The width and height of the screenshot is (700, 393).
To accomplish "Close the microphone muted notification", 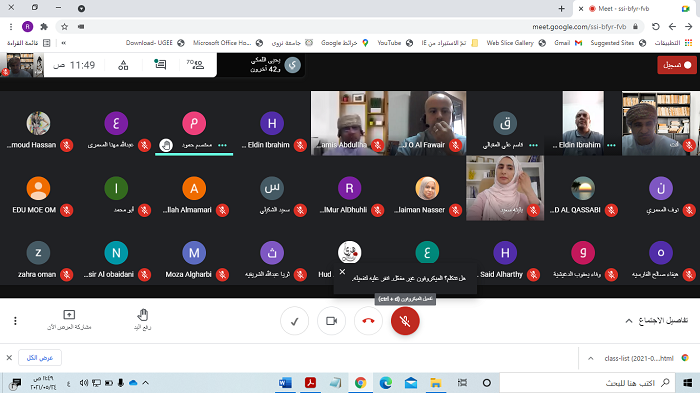I will [342, 272].
